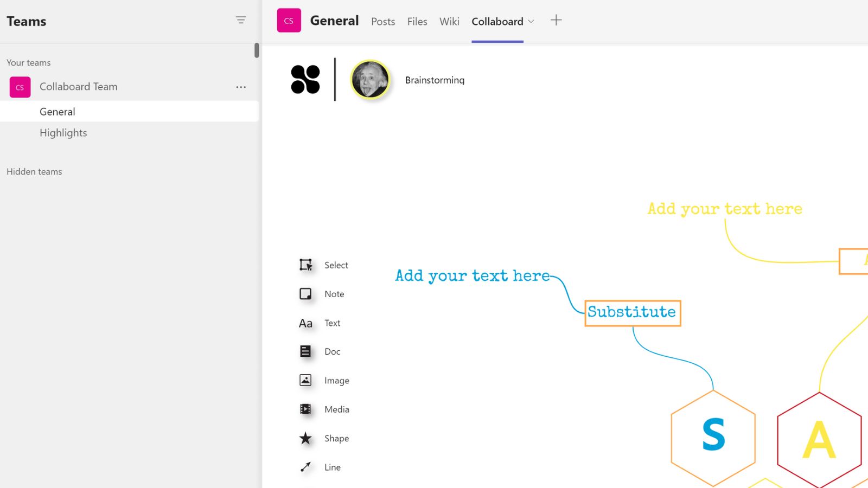Select the General channel
The height and width of the screenshot is (488, 868).
57,111
